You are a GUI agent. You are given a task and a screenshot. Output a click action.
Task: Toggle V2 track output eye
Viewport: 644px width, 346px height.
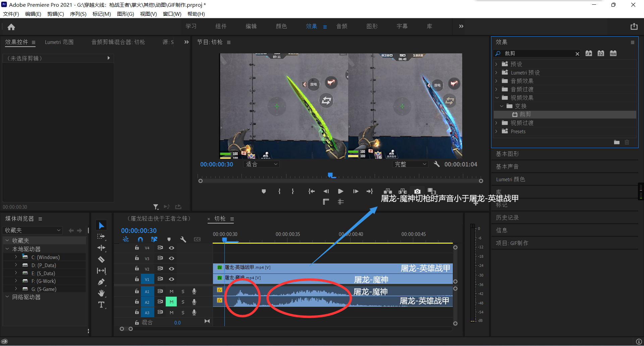click(x=171, y=269)
